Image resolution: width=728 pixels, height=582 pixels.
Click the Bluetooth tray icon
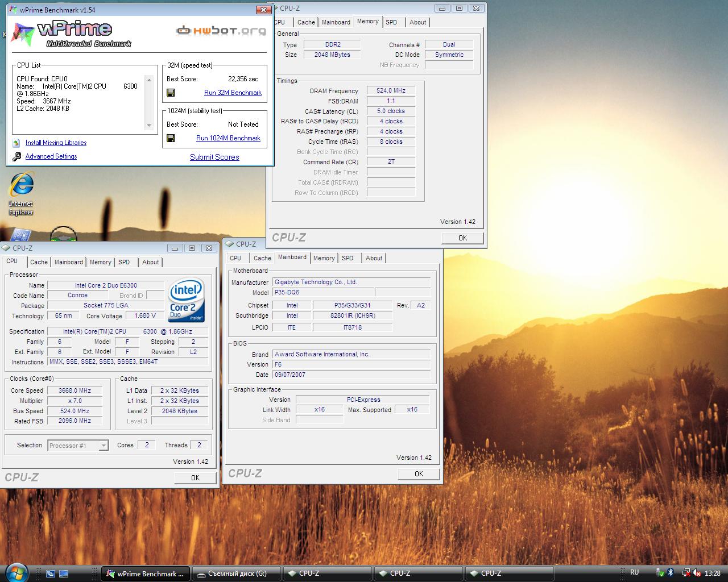(x=670, y=573)
